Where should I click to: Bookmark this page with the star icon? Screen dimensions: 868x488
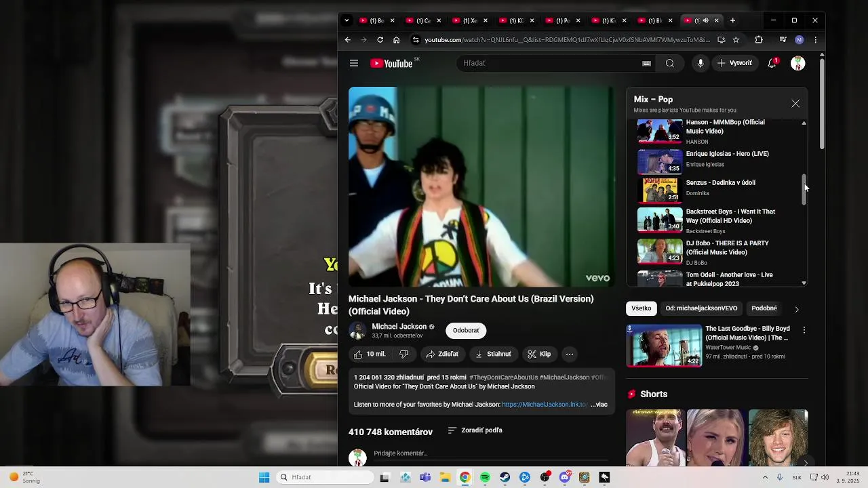tap(736, 40)
